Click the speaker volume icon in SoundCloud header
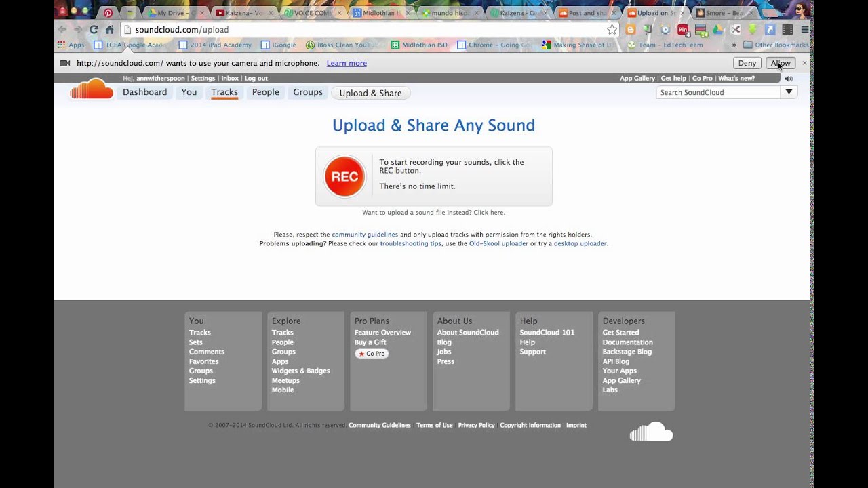Screen dimensions: 868x488 click(x=789, y=77)
